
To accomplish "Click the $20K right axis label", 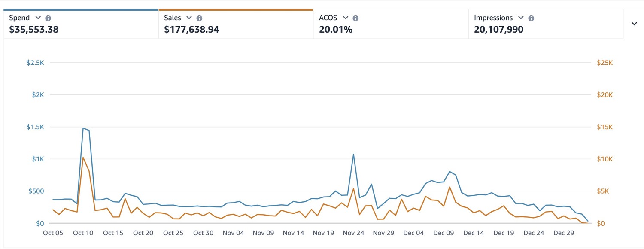I will (x=605, y=95).
